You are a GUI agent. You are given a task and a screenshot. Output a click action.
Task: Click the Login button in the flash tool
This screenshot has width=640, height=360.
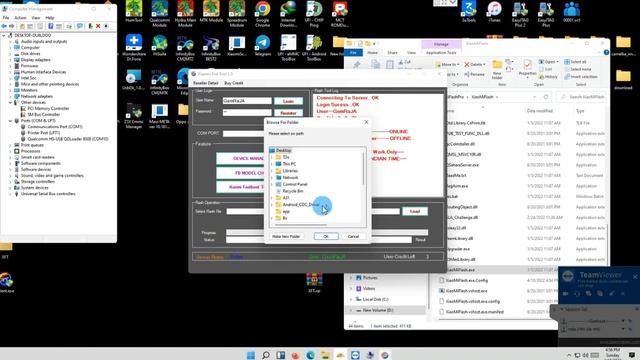[288, 101]
